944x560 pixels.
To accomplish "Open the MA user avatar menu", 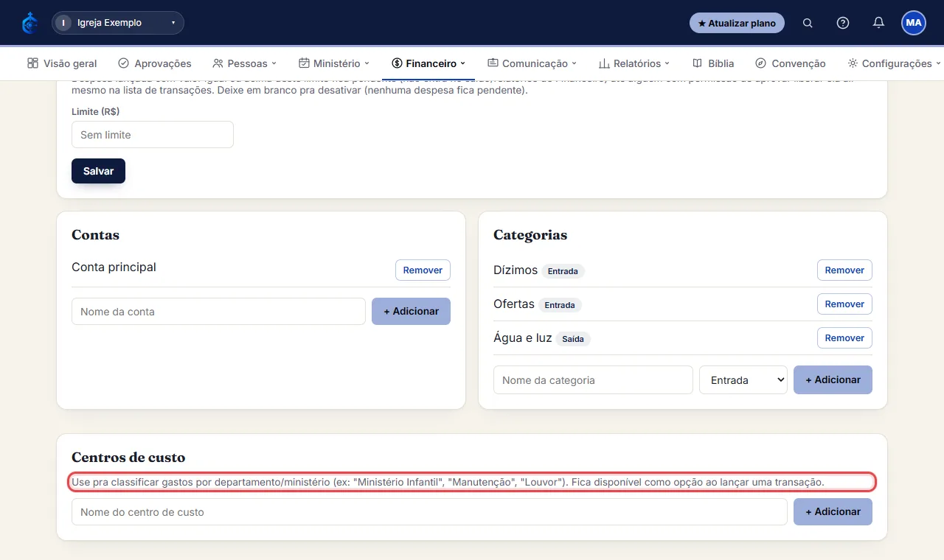I will 914,23.
